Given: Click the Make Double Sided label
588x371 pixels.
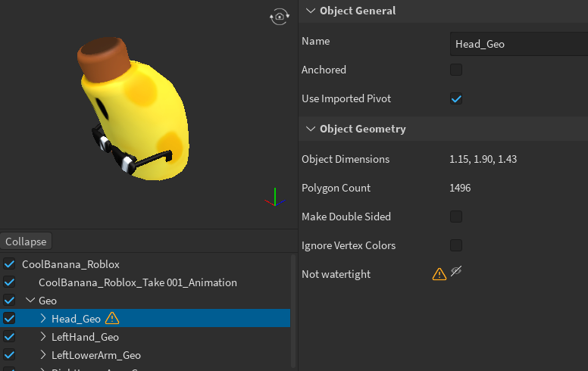Looking at the screenshot, I should 346,217.
